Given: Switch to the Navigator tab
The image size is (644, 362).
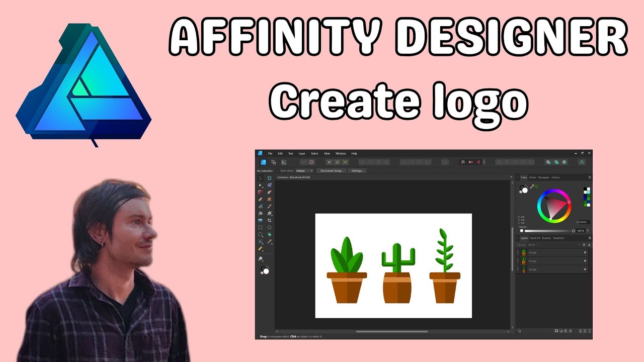Looking at the screenshot, I should point(544,177).
